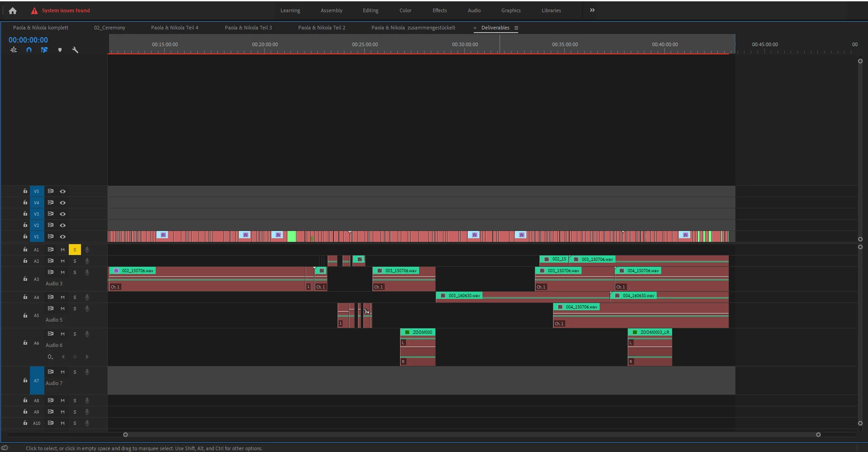Screen dimensions: 868x452
Task: Go to previous keyframe on Audio 6
Action: (63, 357)
